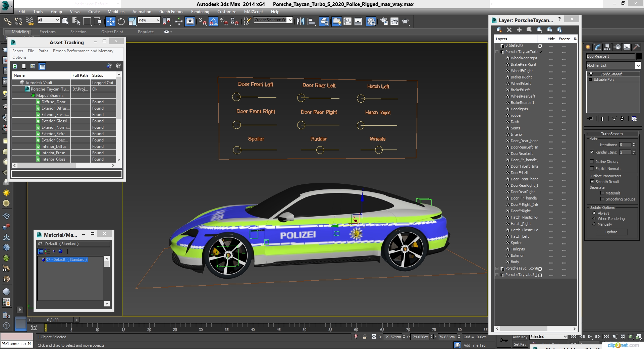Click the Auto Key button
The width and height of the screenshot is (644, 349).
(x=520, y=337)
